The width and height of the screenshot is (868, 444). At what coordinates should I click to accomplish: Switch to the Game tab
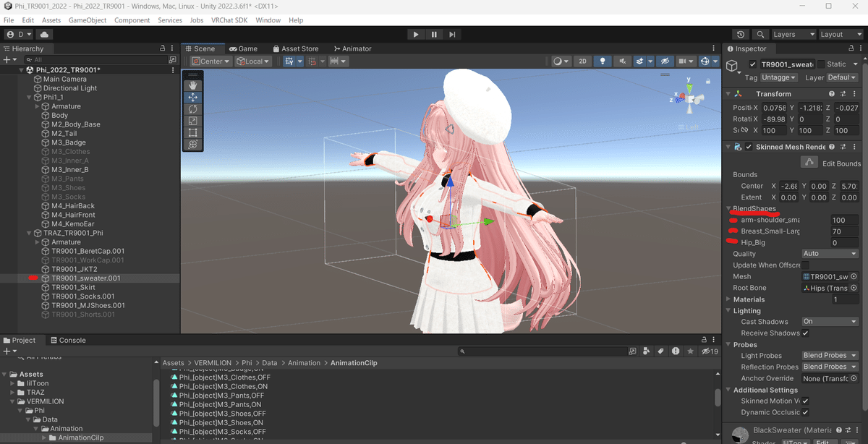point(244,48)
